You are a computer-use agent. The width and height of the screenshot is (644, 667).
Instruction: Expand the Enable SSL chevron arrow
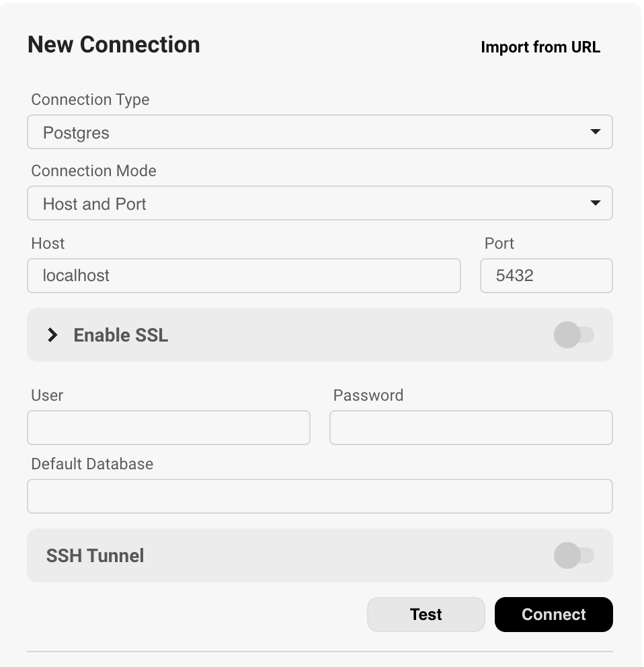tap(52, 335)
